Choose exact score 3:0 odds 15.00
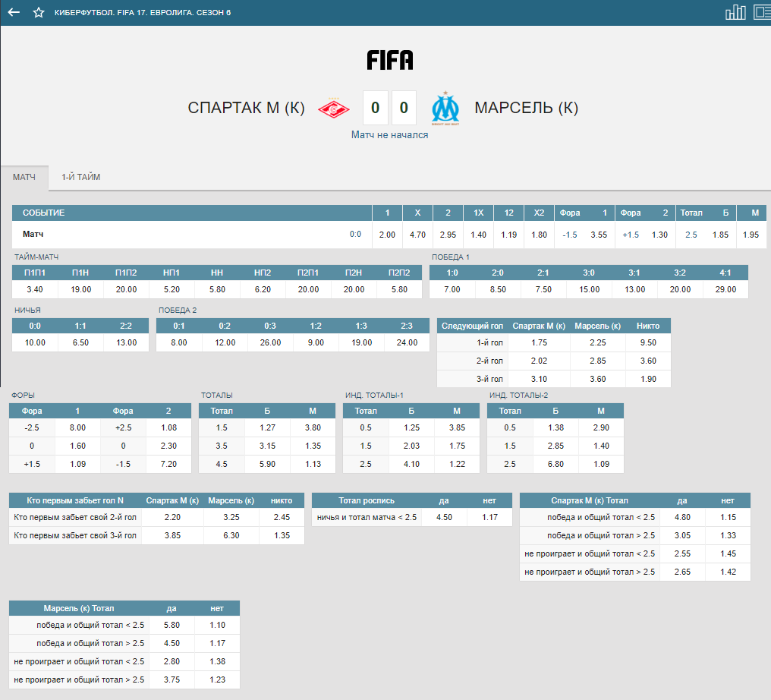Image resolution: width=771 pixels, height=700 pixels. point(589,289)
